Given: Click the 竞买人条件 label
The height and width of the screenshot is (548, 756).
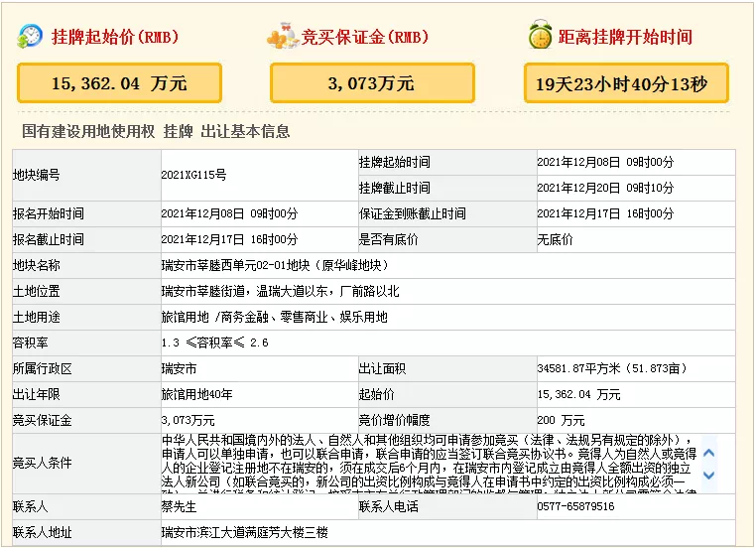Looking at the screenshot, I should tap(42, 463).
